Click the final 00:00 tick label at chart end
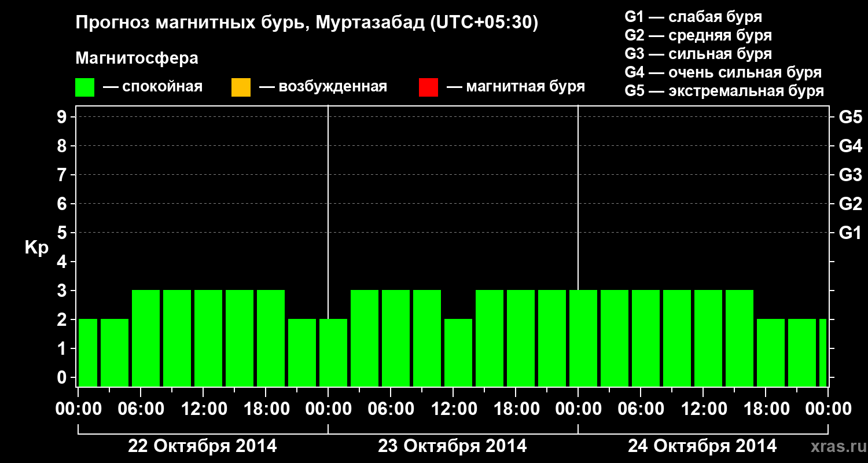Viewport: 868px width, 463px height. tap(828, 409)
